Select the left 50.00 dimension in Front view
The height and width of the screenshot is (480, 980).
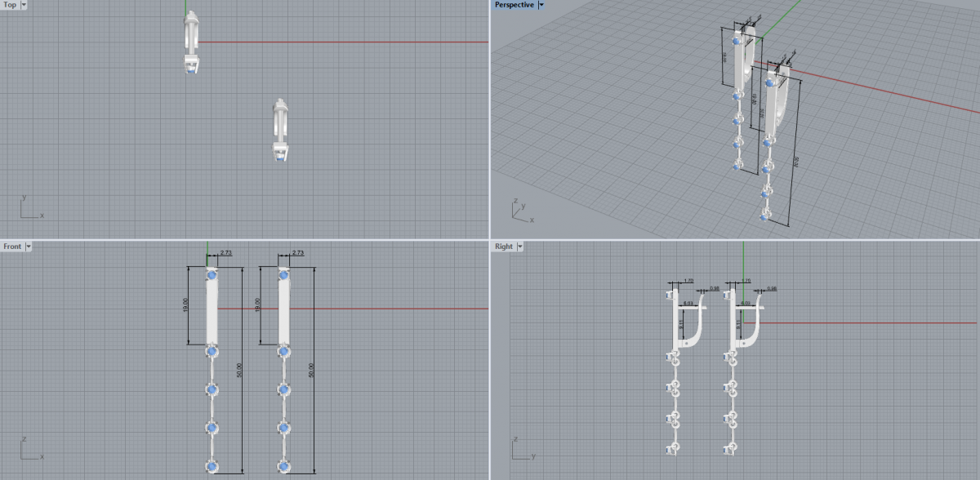click(x=240, y=370)
